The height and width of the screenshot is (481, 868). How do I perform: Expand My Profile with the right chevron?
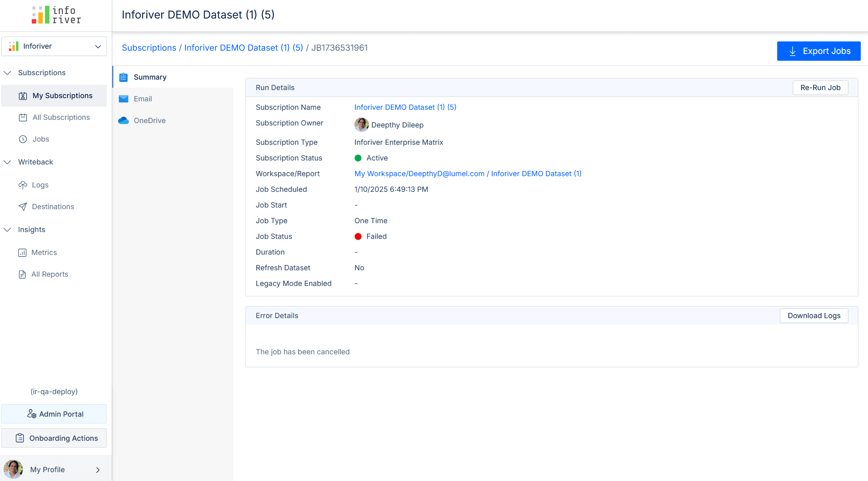click(98, 470)
